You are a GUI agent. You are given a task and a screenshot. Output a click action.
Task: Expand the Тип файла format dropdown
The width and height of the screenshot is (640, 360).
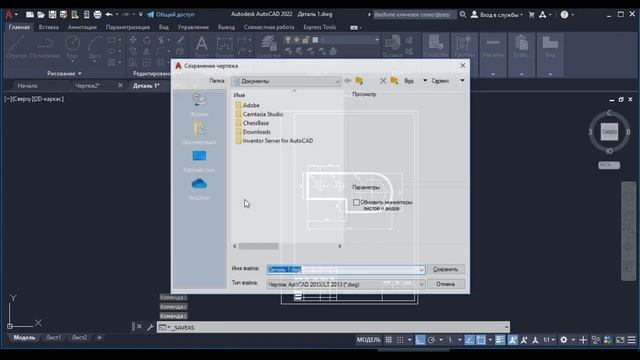click(421, 284)
